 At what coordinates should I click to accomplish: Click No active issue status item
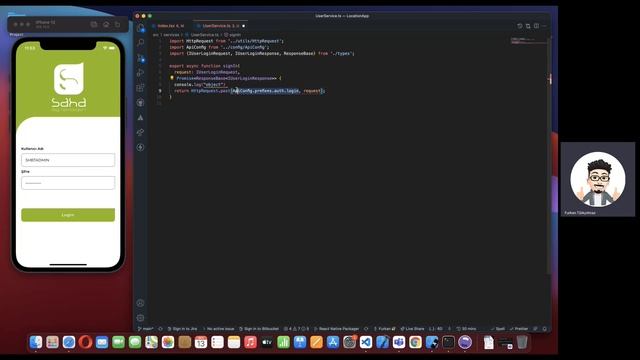(218, 329)
